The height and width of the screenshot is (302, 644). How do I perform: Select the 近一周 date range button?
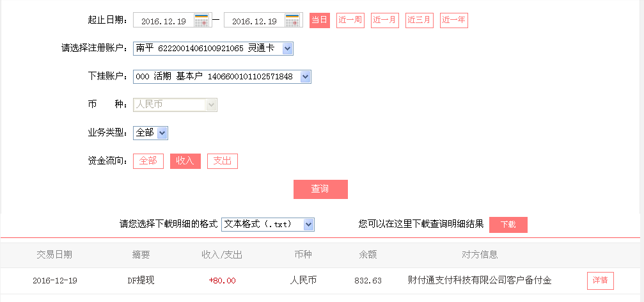pyautogui.click(x=350, y=20)
